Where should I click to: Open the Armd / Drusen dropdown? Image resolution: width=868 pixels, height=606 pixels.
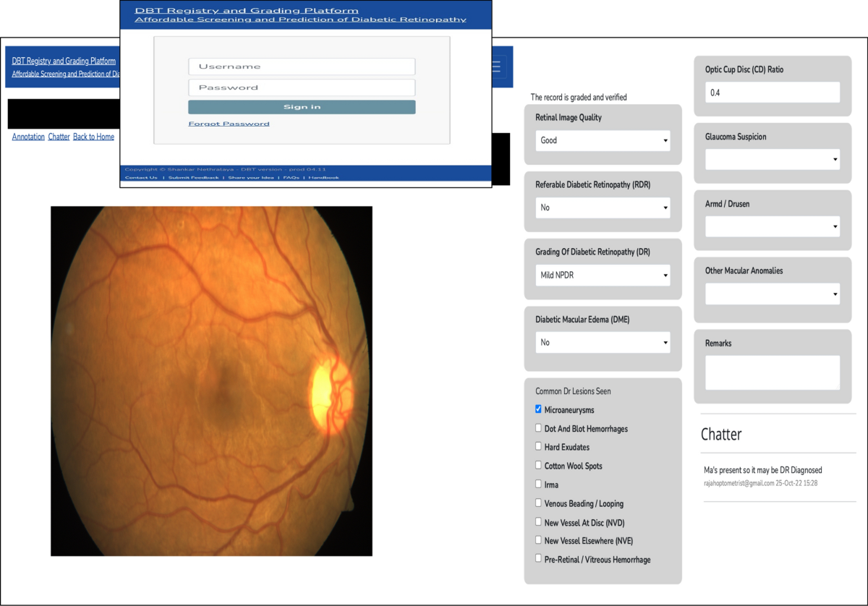click(x=772, y=226)
